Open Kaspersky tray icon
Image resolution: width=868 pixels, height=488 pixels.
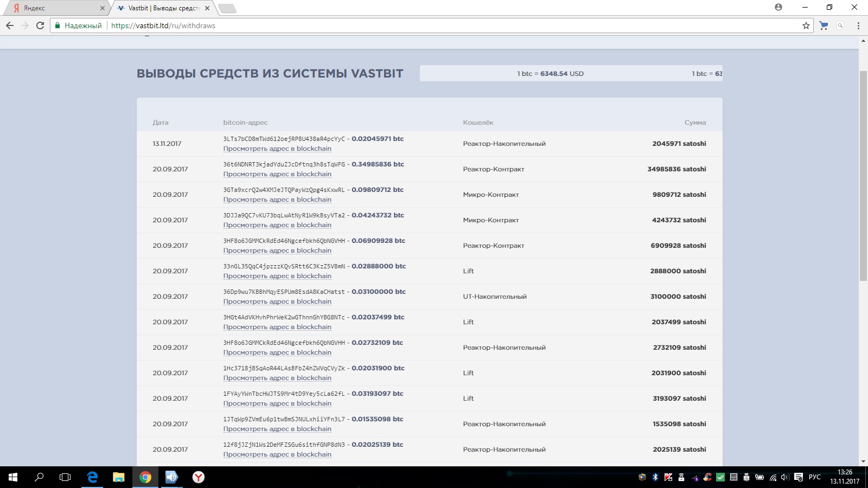(x=668, y=477)
